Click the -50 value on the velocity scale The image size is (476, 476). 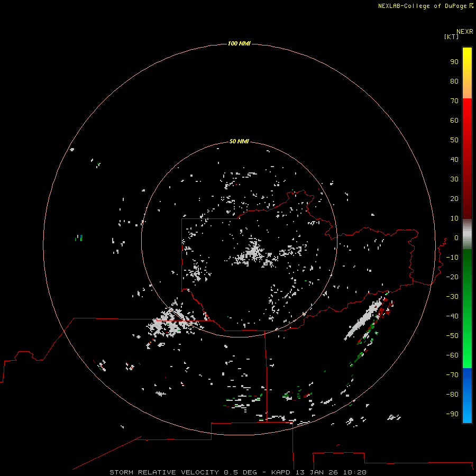coord(452,336)
